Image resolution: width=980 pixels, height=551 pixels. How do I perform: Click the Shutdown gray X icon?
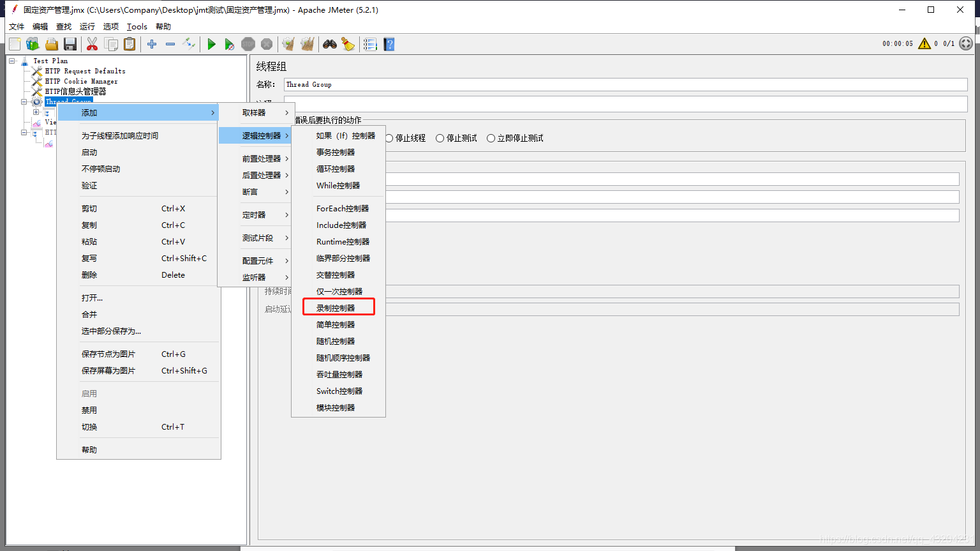267,44
